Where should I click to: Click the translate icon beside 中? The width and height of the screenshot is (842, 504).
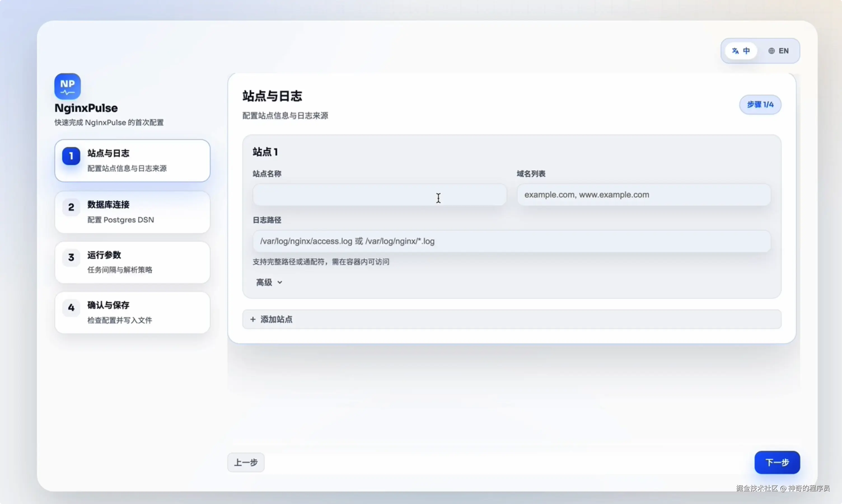coord(735,51)
